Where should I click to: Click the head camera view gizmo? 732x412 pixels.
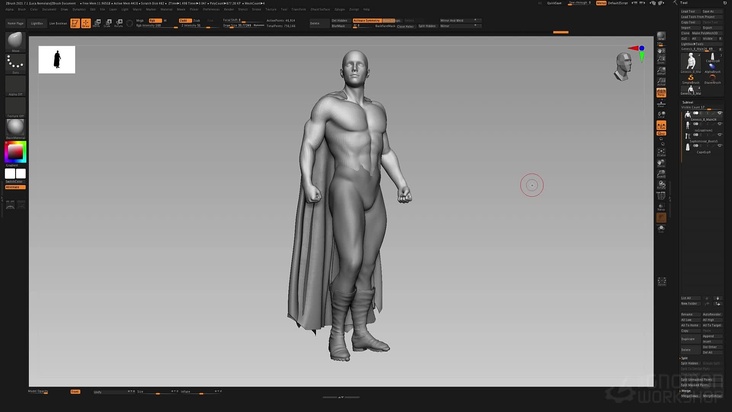tap(623, 67)
